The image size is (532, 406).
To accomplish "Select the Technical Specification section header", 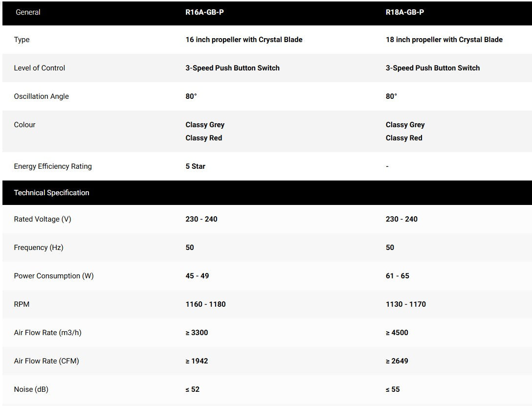I will tap(51, 193).
